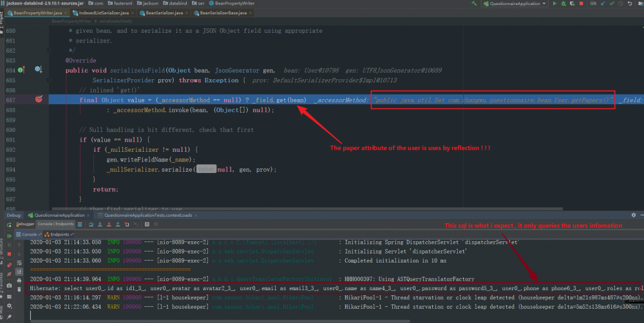The image size is (644, 323).
Task: Click the Git commit green checkmark
Action: (x=612, y=4)
